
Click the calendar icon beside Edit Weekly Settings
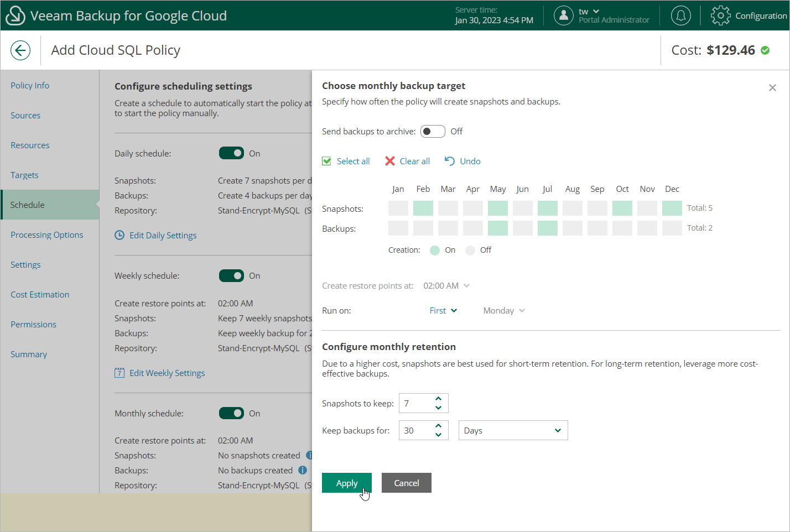click(x=119, y=373)
